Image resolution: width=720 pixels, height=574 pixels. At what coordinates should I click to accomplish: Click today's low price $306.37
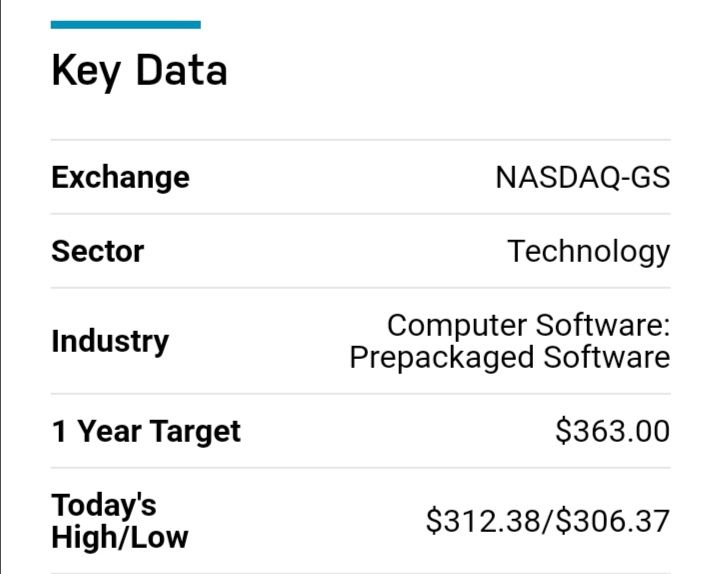pyautogui.click(x=612, y=521)
